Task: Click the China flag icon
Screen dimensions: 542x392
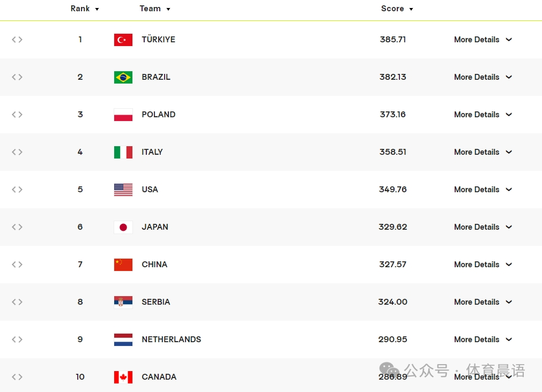Action: 123,265
